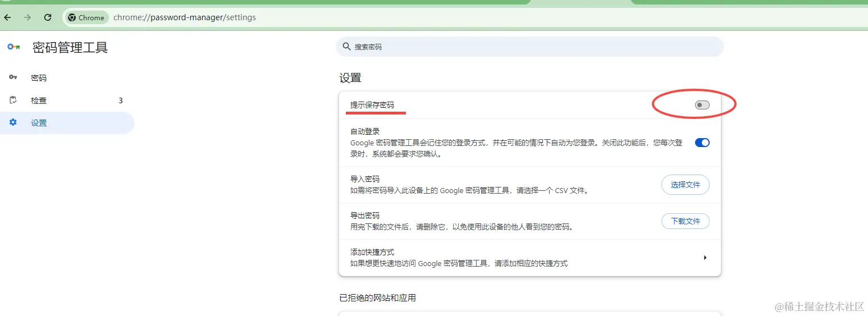The image size is (868, 316).
Task: Click the 导入密码 heading text
Action: click(365, 179)
